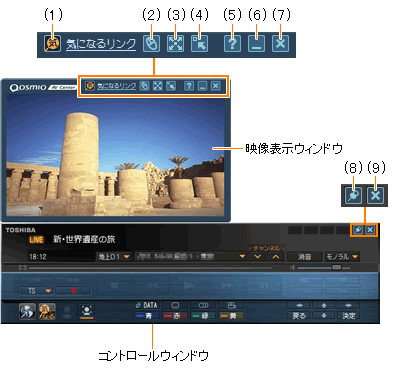This screenshot has width=393, height=372.
Task: Start recording with the red dot button
Action: 73,291
